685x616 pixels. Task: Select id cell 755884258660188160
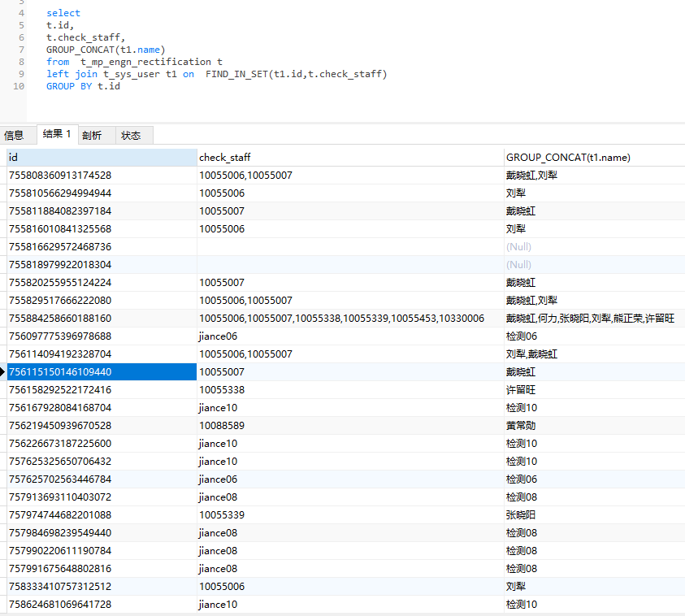102,319
